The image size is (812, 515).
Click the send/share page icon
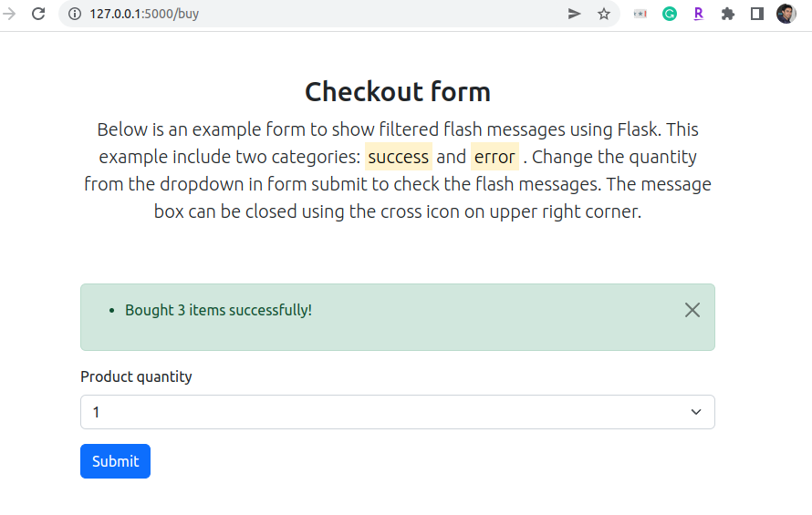[574, 14]
